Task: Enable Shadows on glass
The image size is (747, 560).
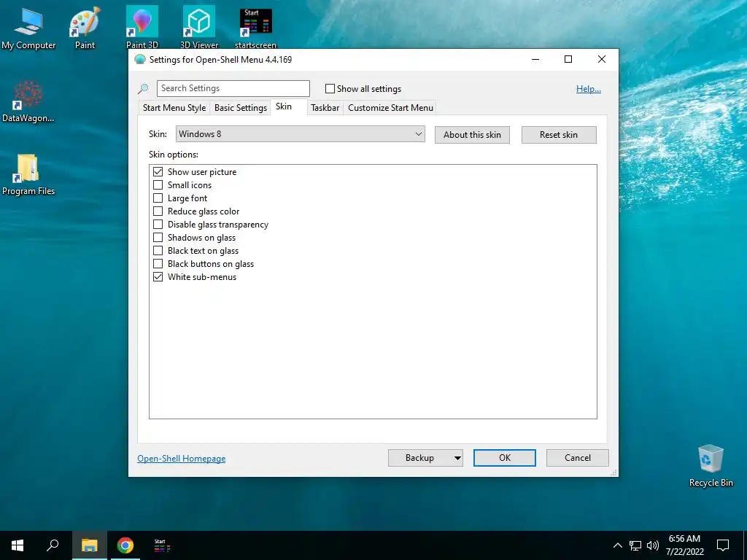Action: tap(158, 238)
